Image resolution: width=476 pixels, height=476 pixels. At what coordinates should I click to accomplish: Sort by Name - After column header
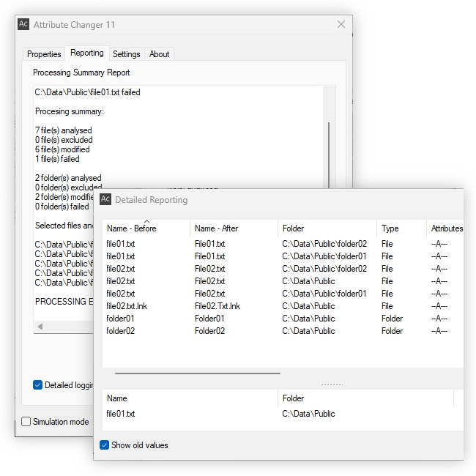coord(216,228)
